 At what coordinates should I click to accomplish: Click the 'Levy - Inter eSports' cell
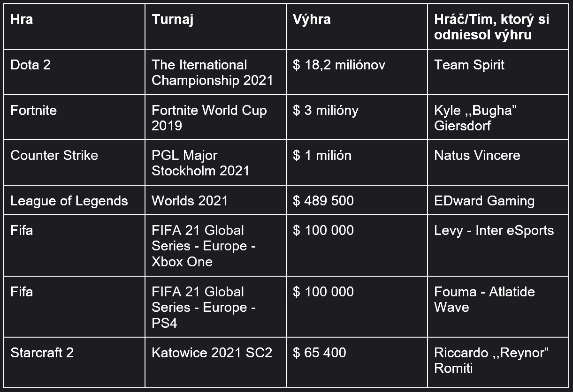pos(498,246)
